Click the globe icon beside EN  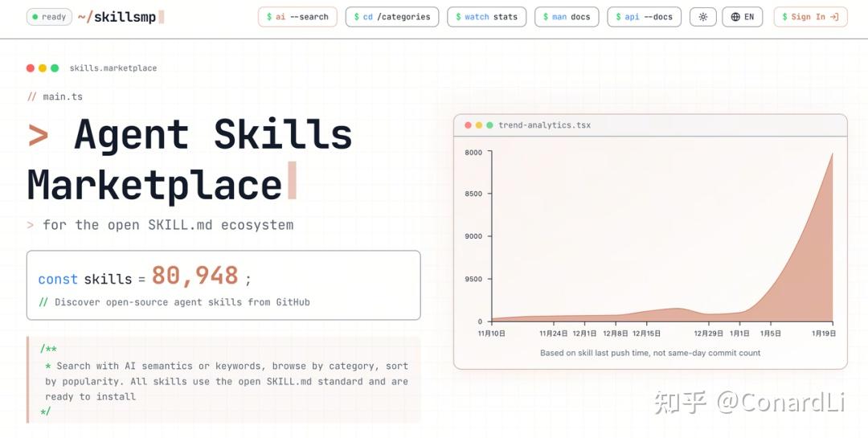coord(735,17)
